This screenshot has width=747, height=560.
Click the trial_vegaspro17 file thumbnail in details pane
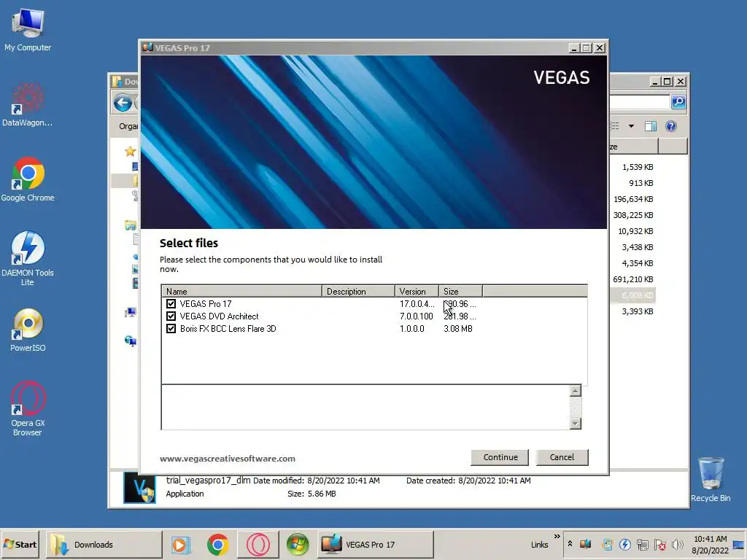pos(139,488)
